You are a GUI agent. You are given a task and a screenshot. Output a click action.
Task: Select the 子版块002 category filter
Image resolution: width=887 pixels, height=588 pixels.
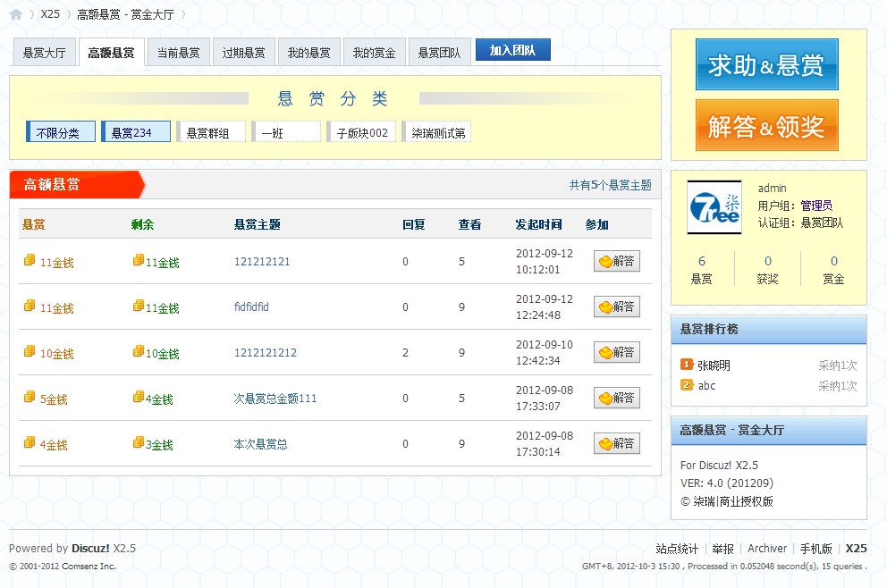point(361,132)
